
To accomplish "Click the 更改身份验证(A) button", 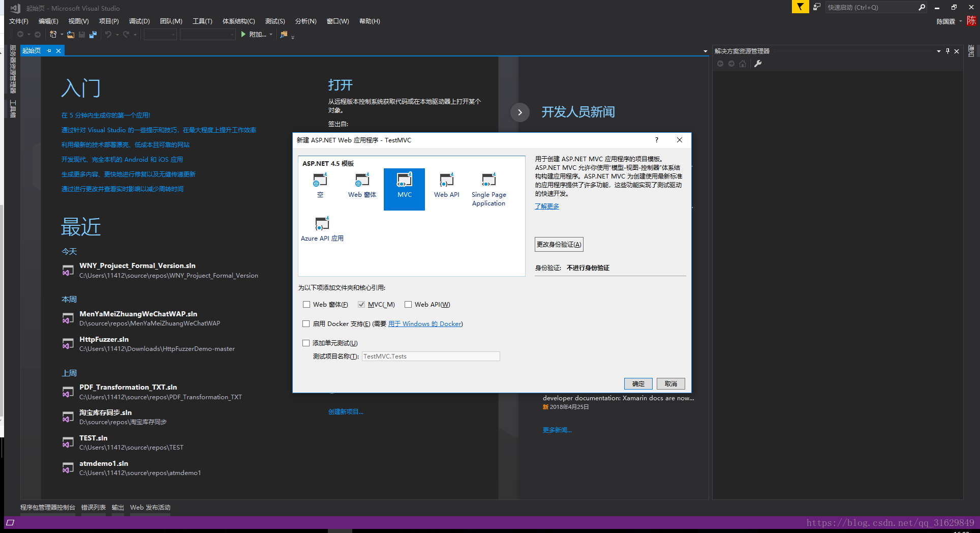I will pos(559,245).
